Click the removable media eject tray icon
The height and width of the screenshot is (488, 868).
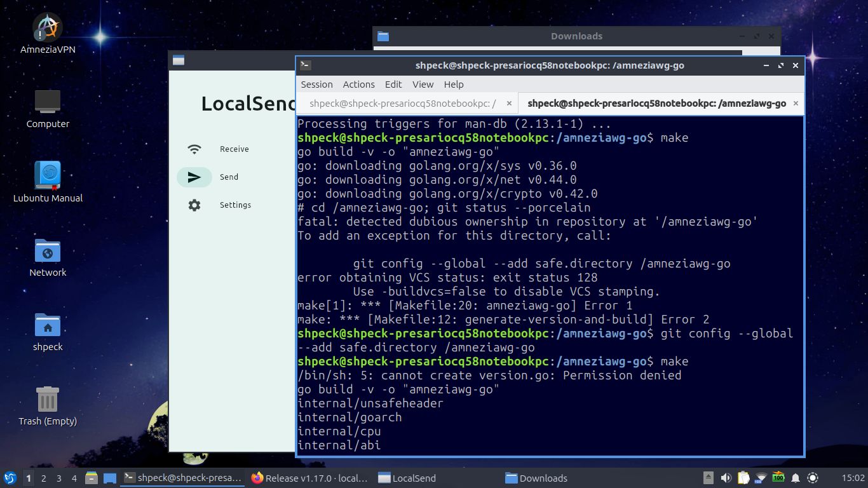pos(709,478)
